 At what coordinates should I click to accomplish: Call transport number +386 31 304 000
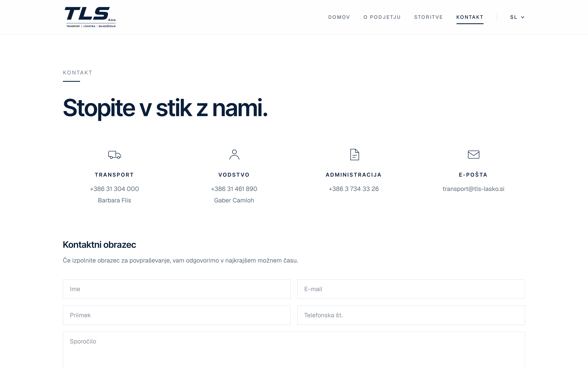pos(115,189)
